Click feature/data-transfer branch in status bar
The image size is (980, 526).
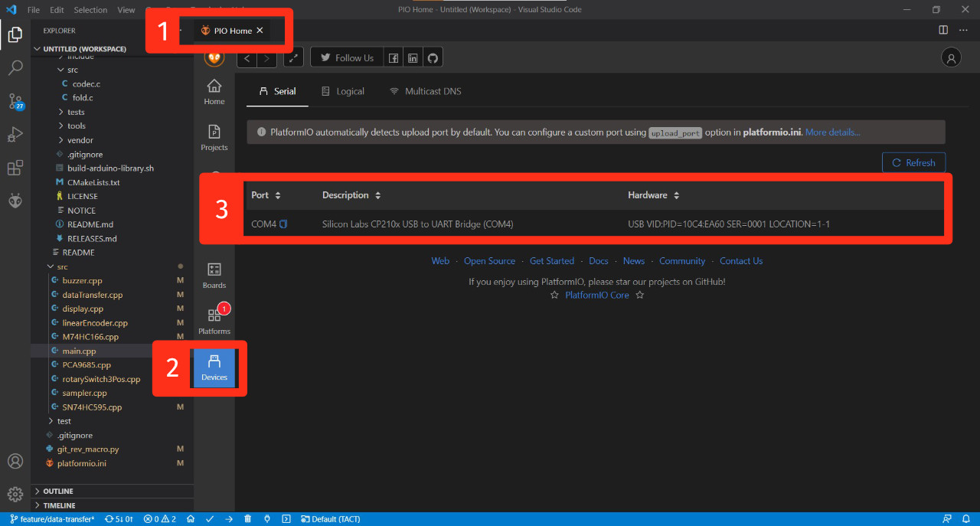(52, 519)
